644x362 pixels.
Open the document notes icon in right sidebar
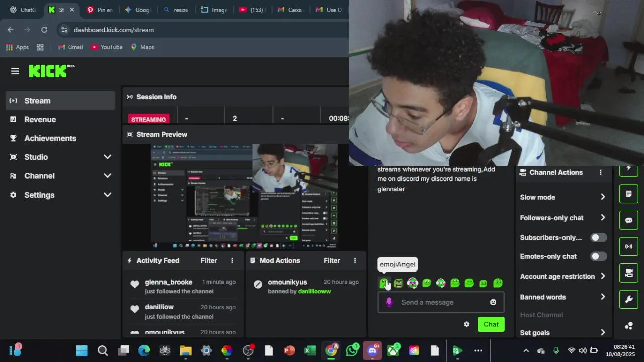click(629, 194)
